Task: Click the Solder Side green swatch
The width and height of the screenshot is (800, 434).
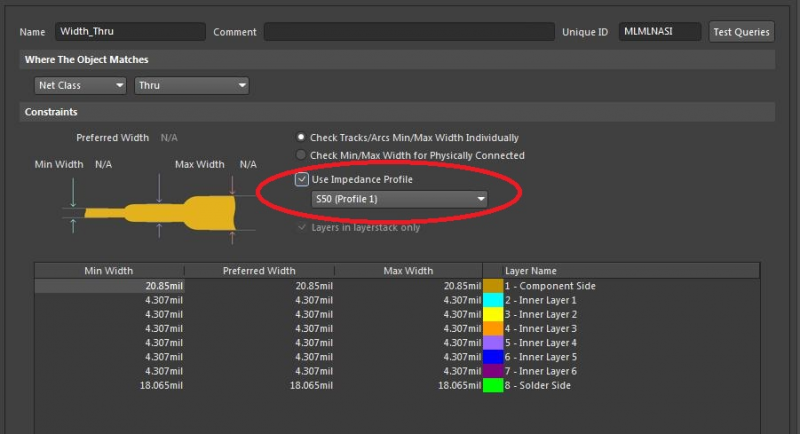Action: tap(493, 386)
